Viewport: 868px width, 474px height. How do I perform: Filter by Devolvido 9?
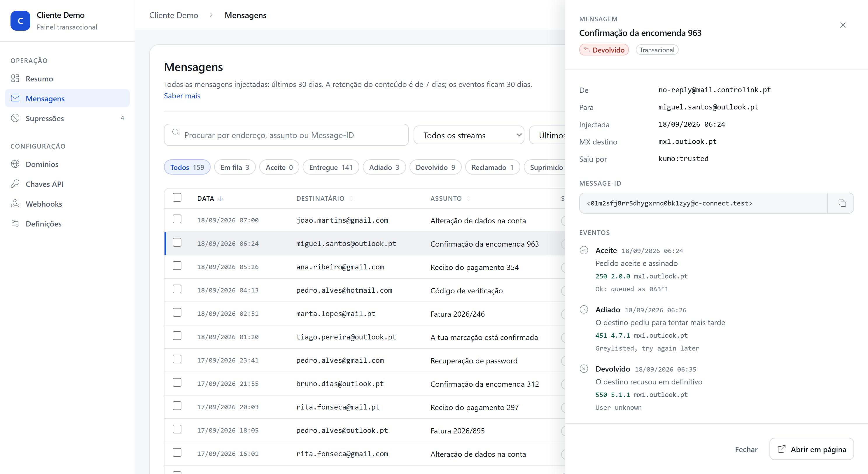point(435,167)
